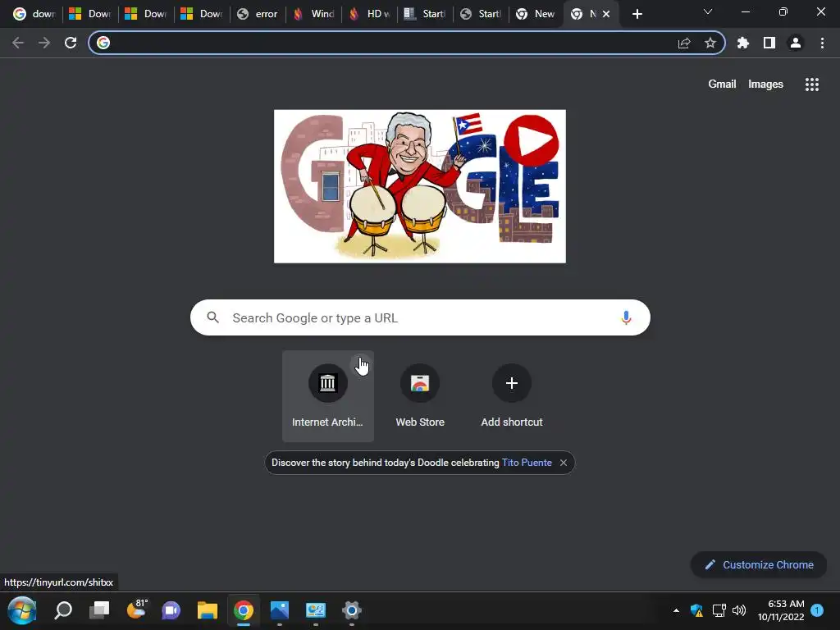Image resolution: width=840 pixels, height=630 pixels.
Task: Open the Windows Security tray icon
Action: click(x=696, y=610)
